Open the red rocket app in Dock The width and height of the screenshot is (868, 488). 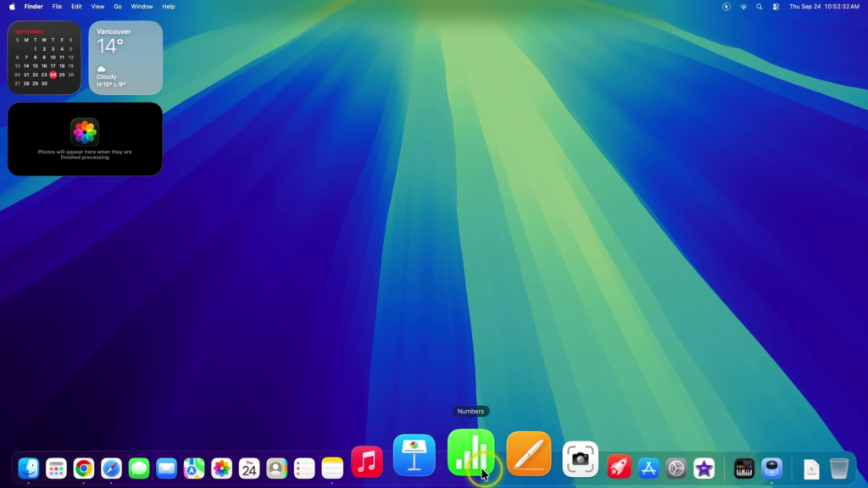click(619, 467)
